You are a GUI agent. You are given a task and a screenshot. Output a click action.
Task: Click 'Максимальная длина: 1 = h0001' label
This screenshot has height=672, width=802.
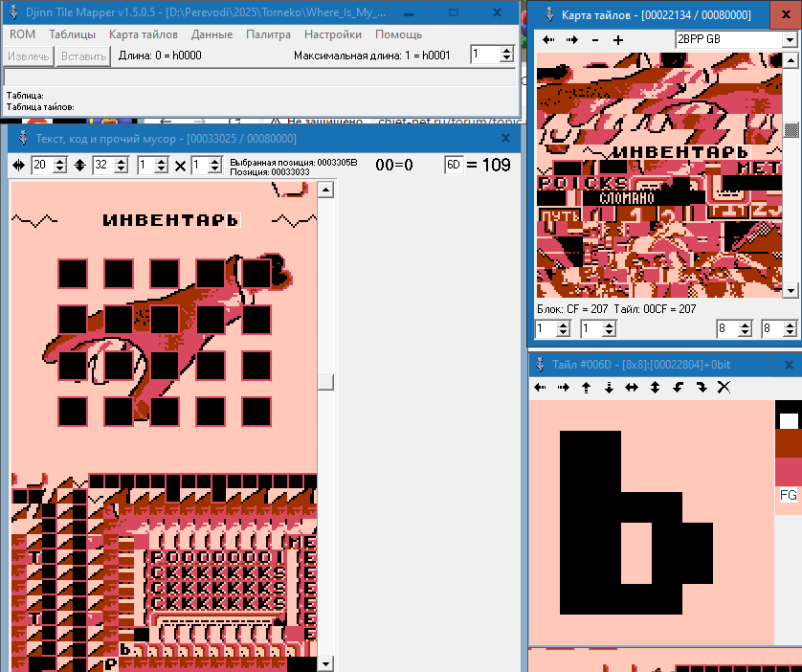[372, 56]
